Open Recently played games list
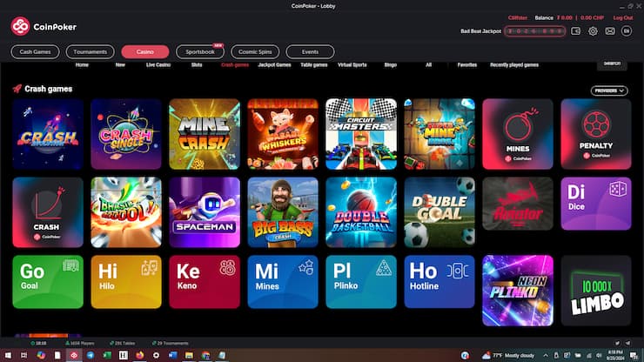The image size is (644, 362). click(514, 65)
